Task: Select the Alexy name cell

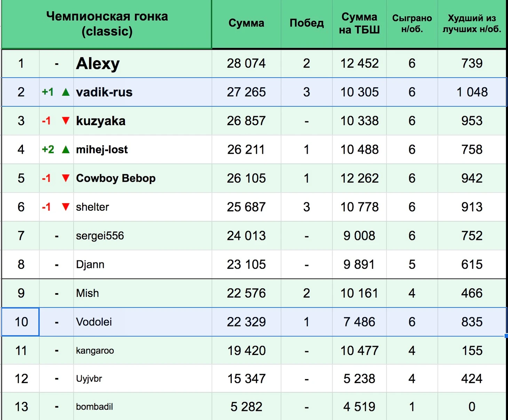Action: click(x=142, y=64)
